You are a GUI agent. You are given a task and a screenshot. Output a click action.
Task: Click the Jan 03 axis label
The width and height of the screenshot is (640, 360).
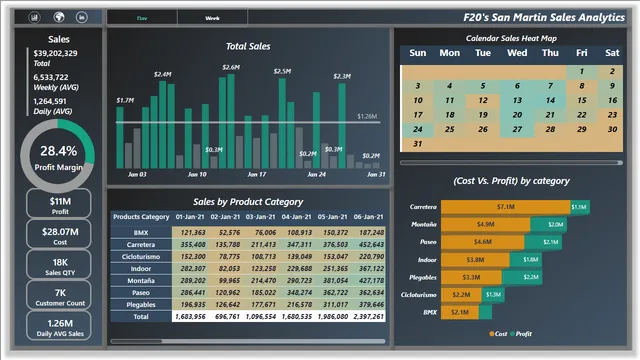(137, 174)
